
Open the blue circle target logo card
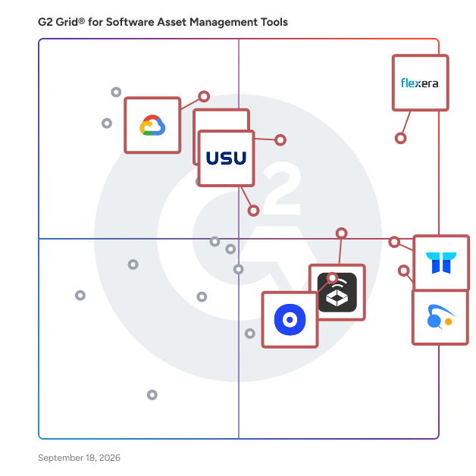click(x=290, y=320)
